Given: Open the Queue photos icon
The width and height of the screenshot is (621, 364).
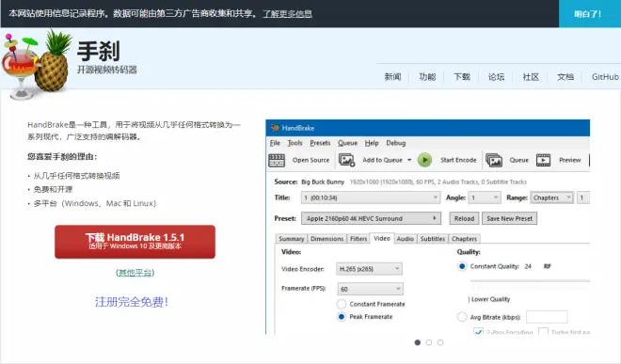Looking at the screenshot, I should (x=494, y=160).
